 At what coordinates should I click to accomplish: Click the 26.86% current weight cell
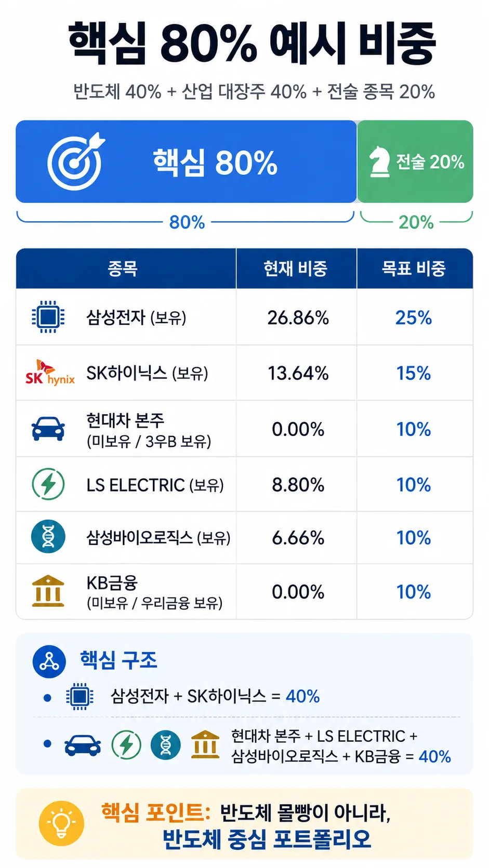[298, 317]
